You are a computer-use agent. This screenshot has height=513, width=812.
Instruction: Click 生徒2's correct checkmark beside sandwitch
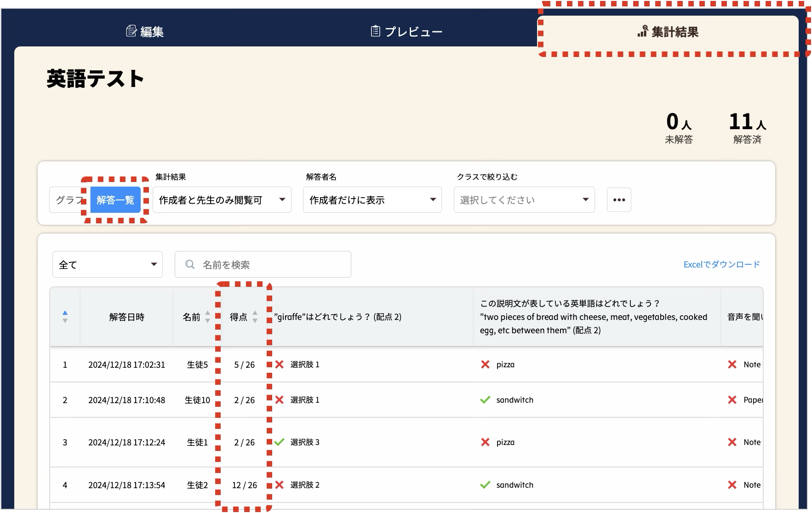pos(485,485)
